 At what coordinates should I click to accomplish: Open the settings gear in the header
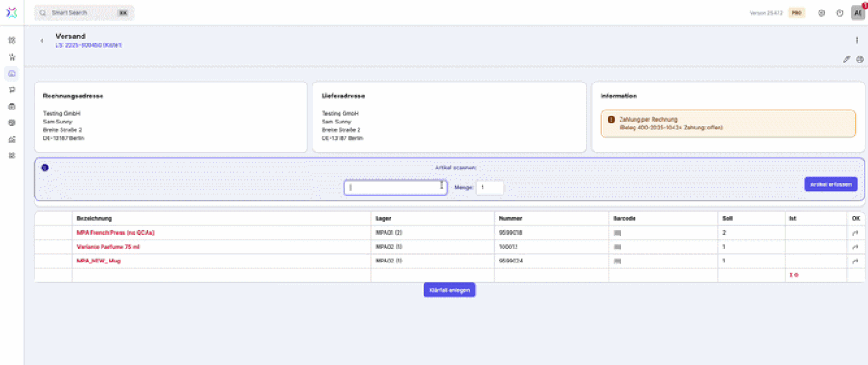(x=821, y=13)
